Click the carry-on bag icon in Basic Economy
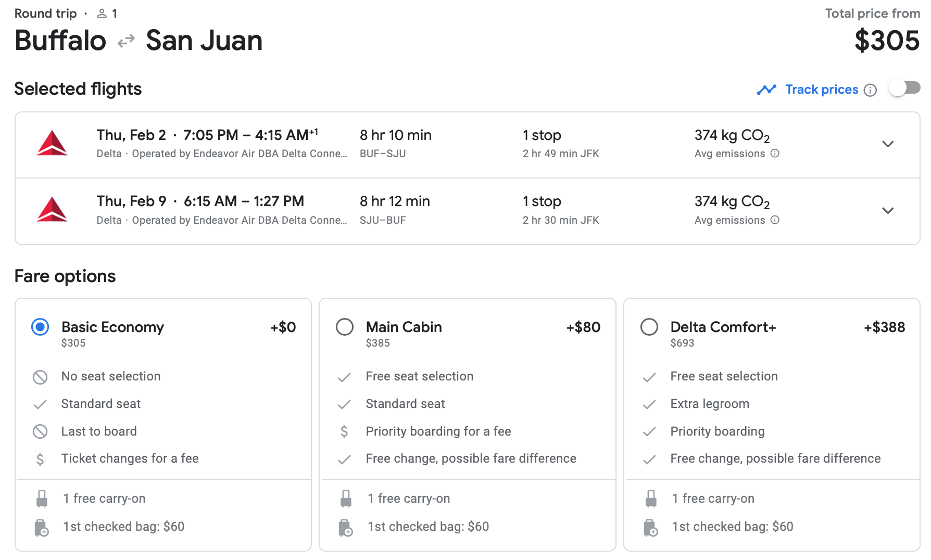931x560 pixels. [42, 499]
